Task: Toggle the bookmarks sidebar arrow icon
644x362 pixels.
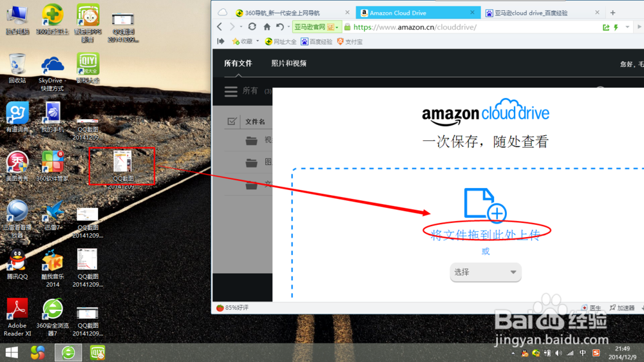Action: point(220,41)
